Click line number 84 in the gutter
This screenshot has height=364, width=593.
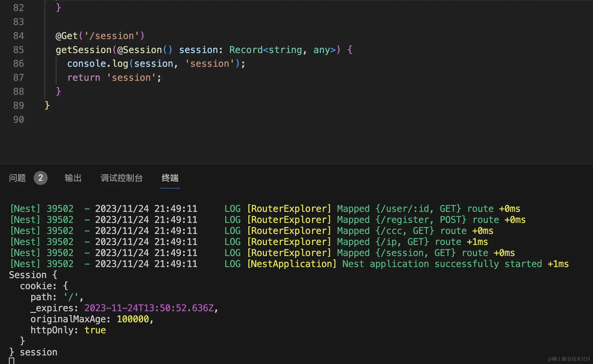tap(18, 36)
